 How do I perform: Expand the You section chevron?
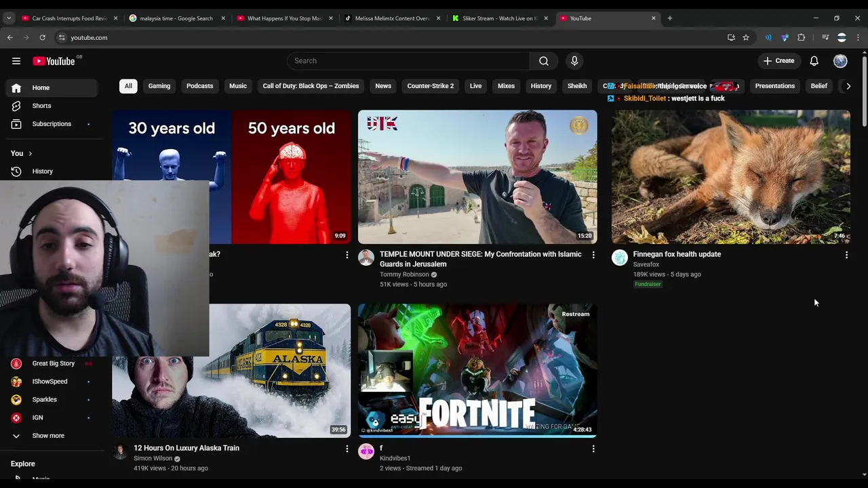coord(30,154)
